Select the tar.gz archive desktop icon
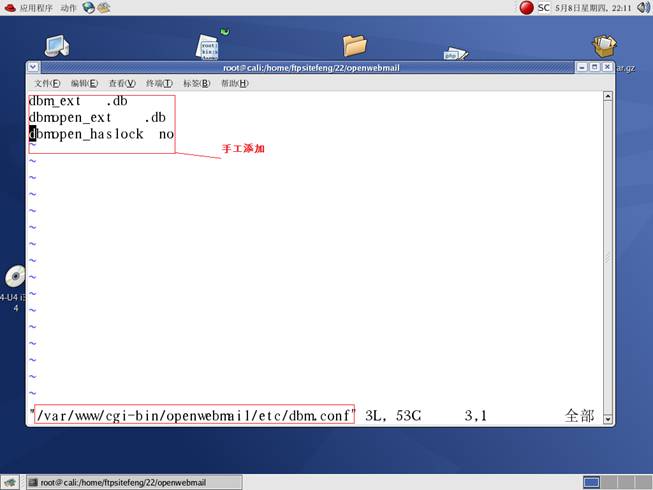Viewport: 653px width, 490px height. (604, 46)
